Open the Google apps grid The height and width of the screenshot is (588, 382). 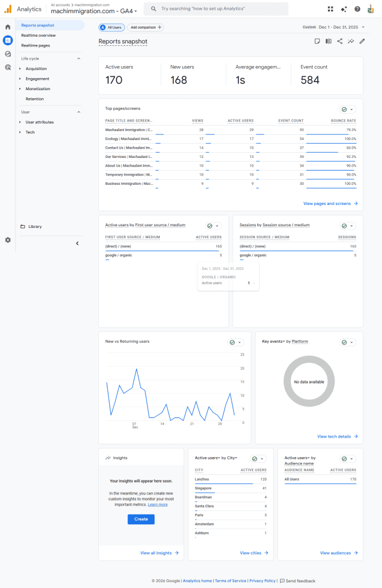pyautogui.click(x=330, y=9)
